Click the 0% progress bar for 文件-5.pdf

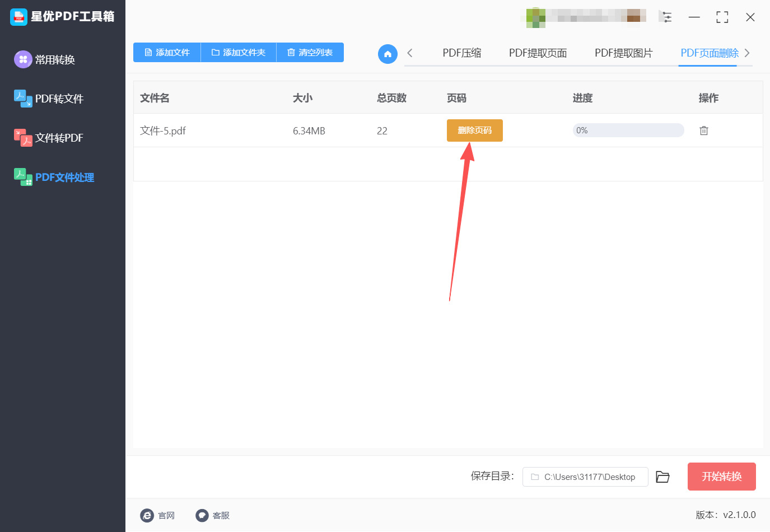coord(628,130)
